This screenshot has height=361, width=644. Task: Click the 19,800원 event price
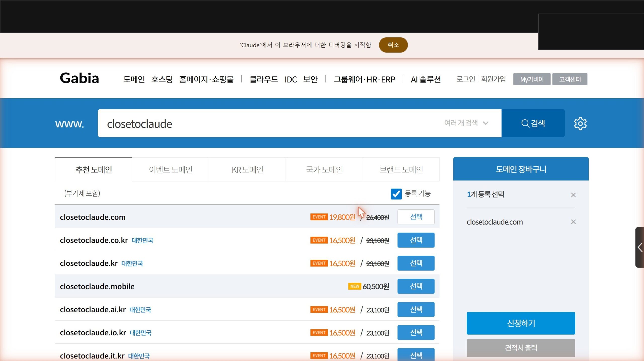(342, 217)
